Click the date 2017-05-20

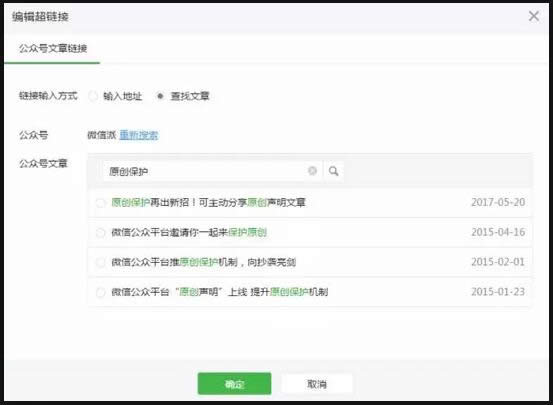[498, 202]
